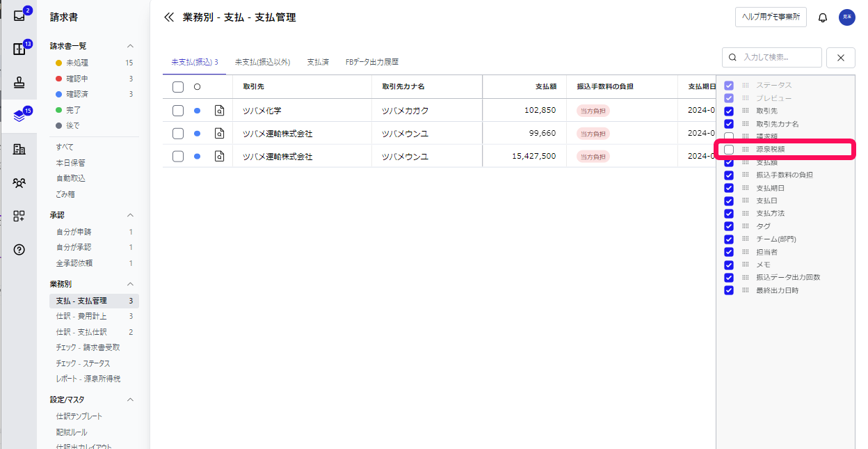
Task: Select the ツバメ化学 row checkbox
Action: click(x=178, y=110)
